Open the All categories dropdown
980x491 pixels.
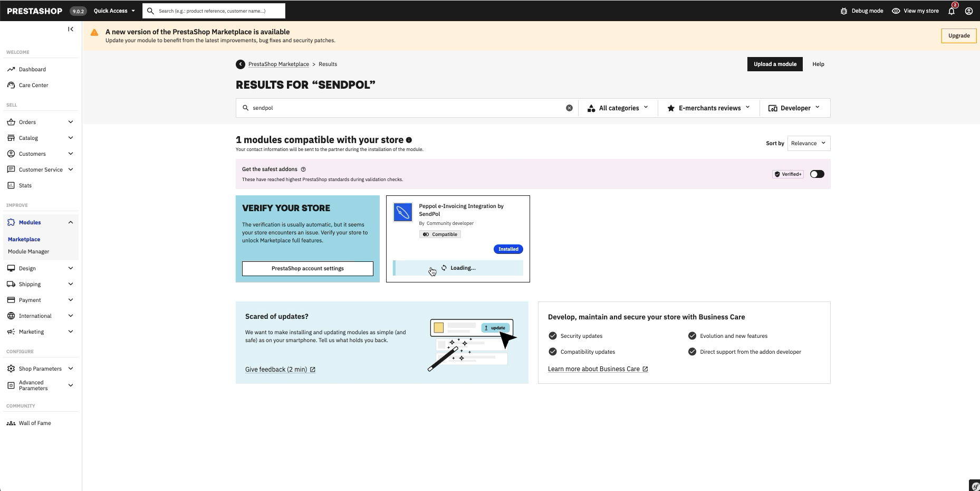pos(618,108)
